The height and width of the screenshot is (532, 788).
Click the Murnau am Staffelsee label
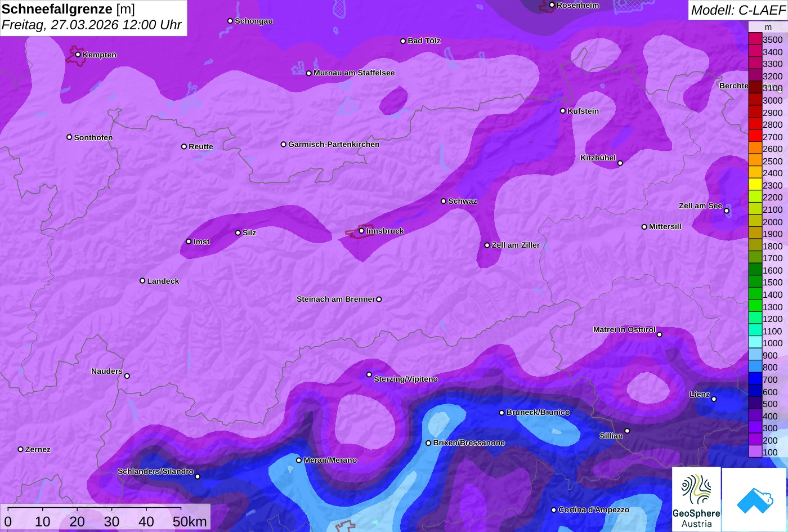tap(354, 73)
